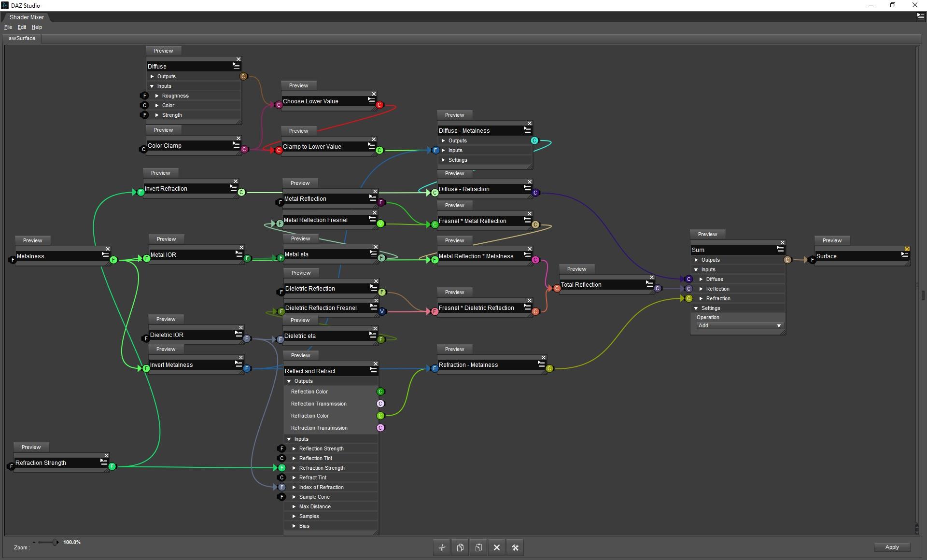Open the Operation dropdown set to Add
This screenshot has width=927, height=560.
pyautogui.click(x=738, y=326)
